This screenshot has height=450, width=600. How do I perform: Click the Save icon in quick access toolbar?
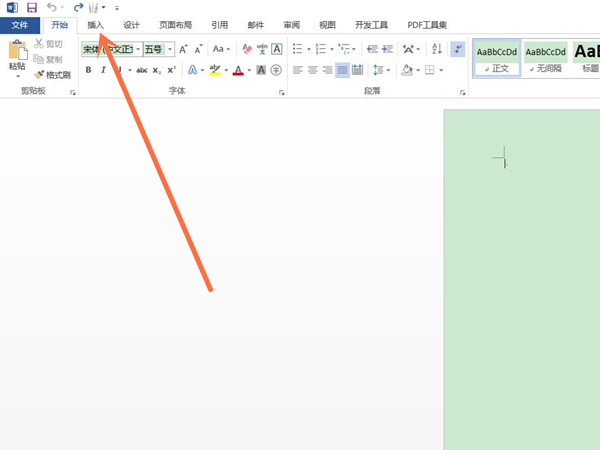32,7
